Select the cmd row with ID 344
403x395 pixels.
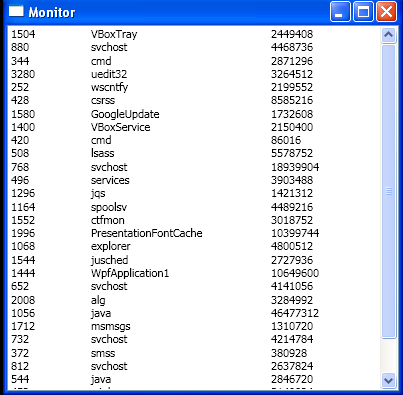(195, 61)
